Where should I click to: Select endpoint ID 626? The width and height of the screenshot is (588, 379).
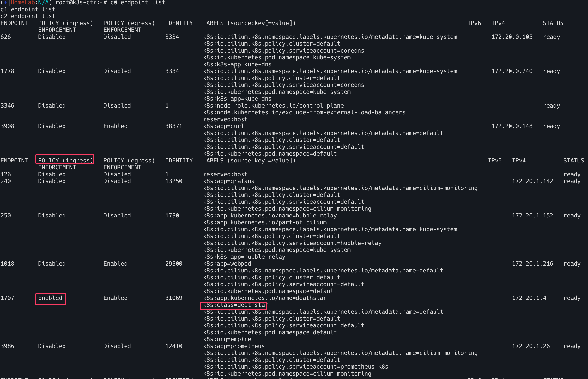click(x=6, y=37)
